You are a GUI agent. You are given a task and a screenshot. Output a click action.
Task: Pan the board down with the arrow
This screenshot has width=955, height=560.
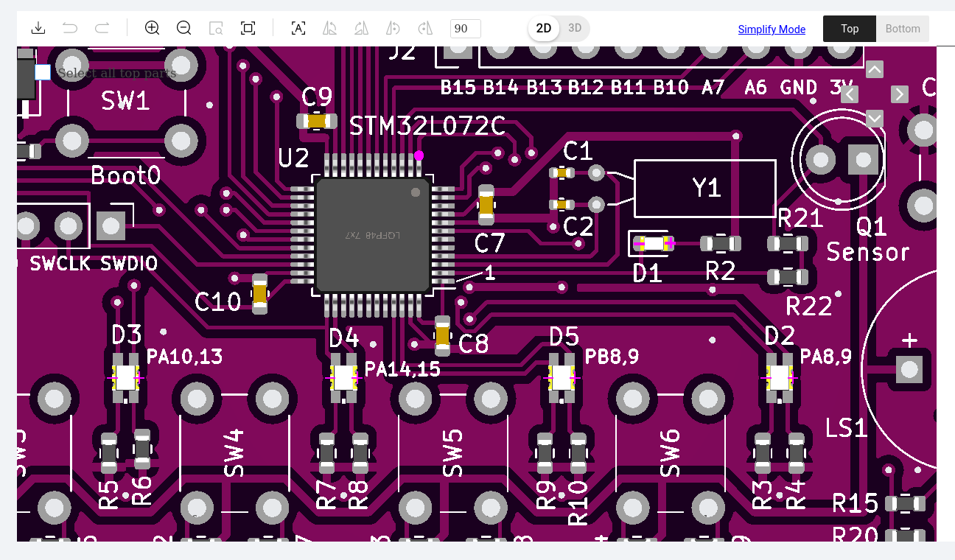[x=875, y=119]
